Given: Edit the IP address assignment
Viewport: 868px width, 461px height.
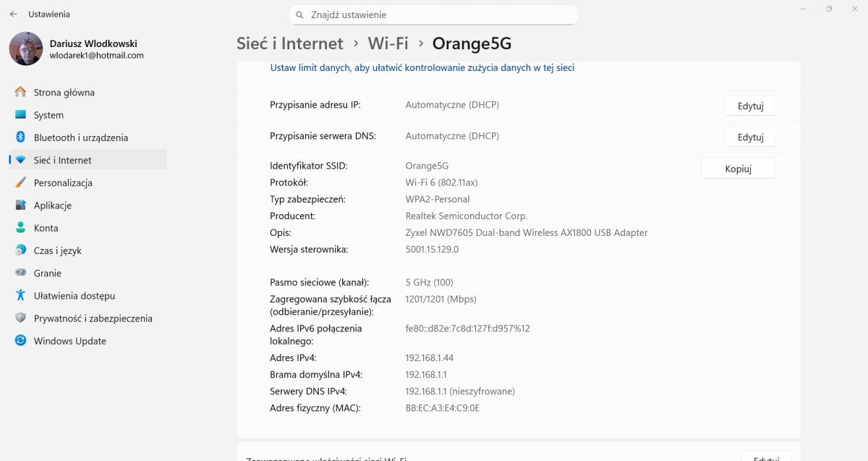Looking at the screenshot, I should (750, 106).
